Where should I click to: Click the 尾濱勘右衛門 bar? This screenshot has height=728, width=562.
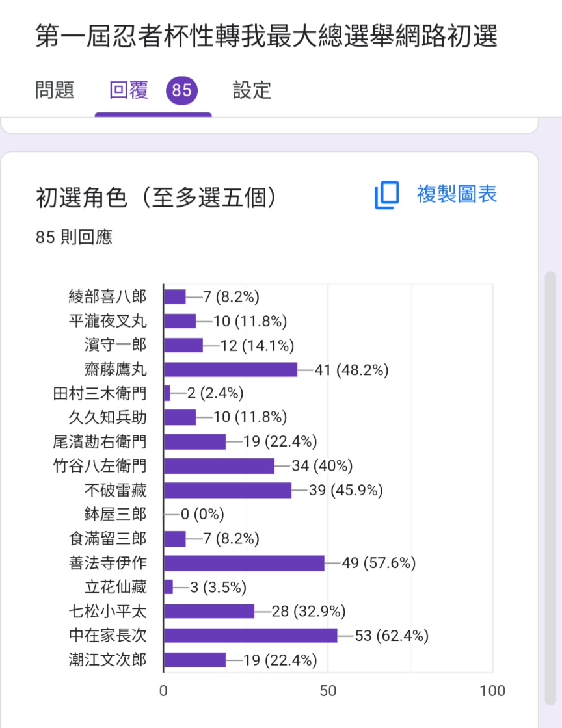pos(194,442)
